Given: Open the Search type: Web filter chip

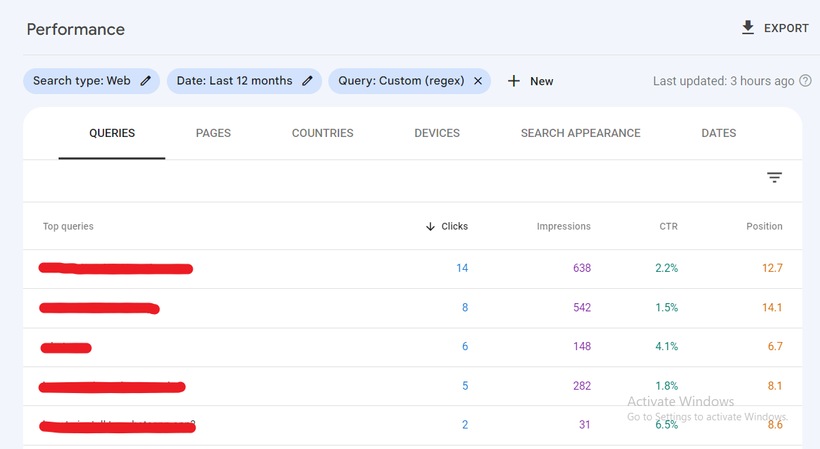Looking at the screenshot, I should tap(82, 81).
